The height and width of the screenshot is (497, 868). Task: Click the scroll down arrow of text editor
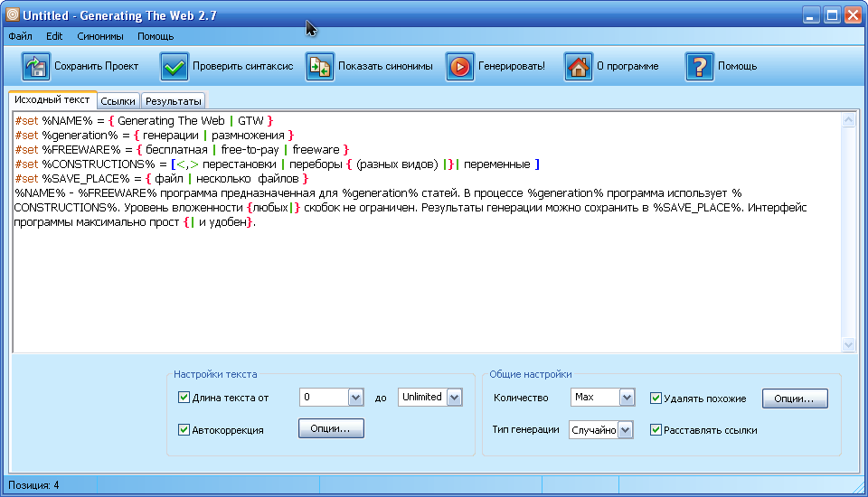tap(849, 345)
